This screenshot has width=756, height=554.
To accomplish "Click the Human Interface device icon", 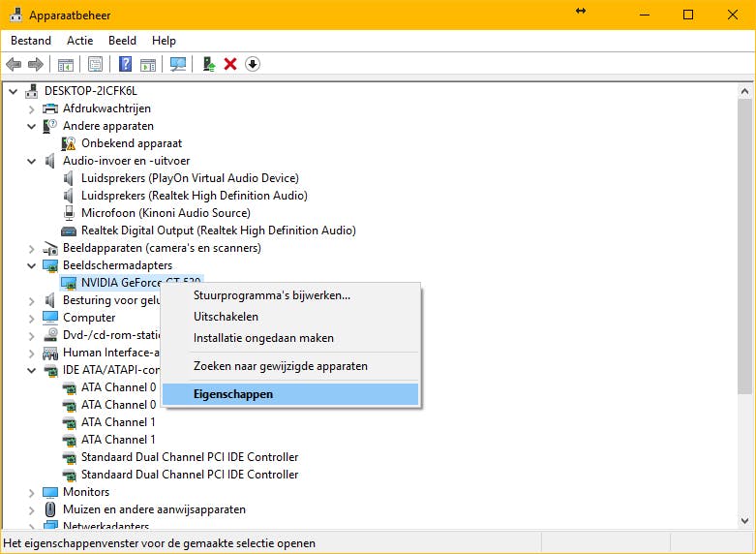I will [50, 354].
